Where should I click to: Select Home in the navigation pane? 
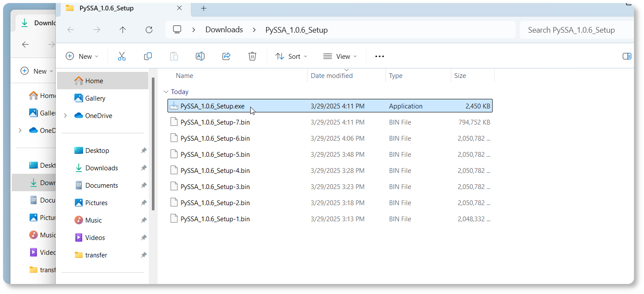coord(103,81)
